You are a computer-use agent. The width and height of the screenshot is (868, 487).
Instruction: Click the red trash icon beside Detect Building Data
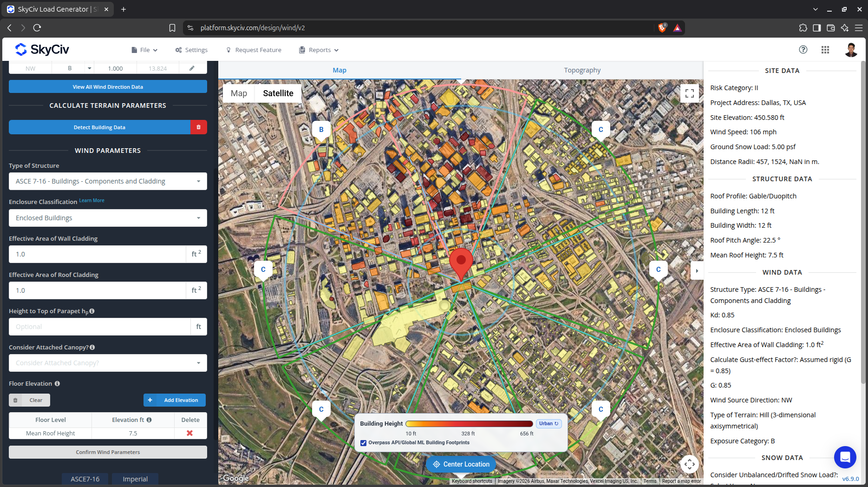[198, 127]
